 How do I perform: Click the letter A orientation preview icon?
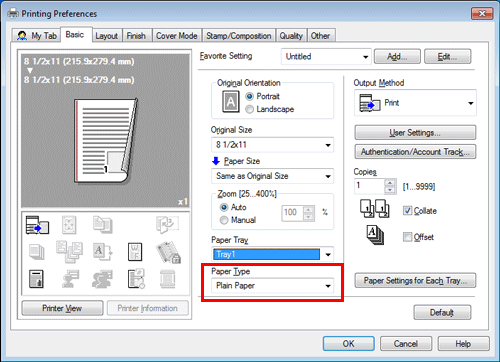tap(231, 102)
